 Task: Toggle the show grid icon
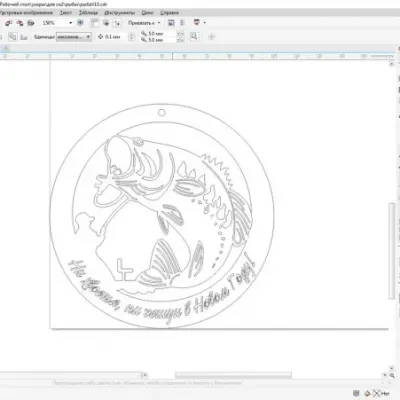tap(106, 23)
